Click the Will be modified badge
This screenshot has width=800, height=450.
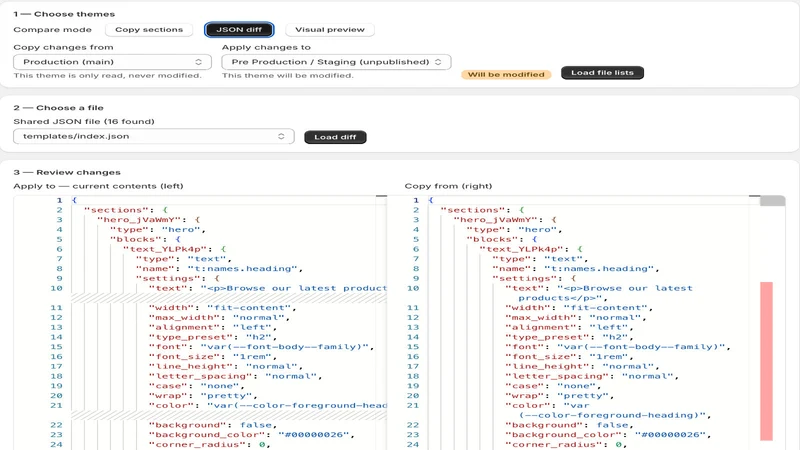click(506, 74)
